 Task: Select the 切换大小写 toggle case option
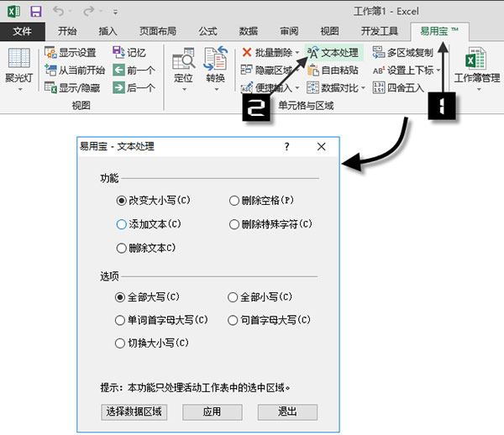point(120,343)
